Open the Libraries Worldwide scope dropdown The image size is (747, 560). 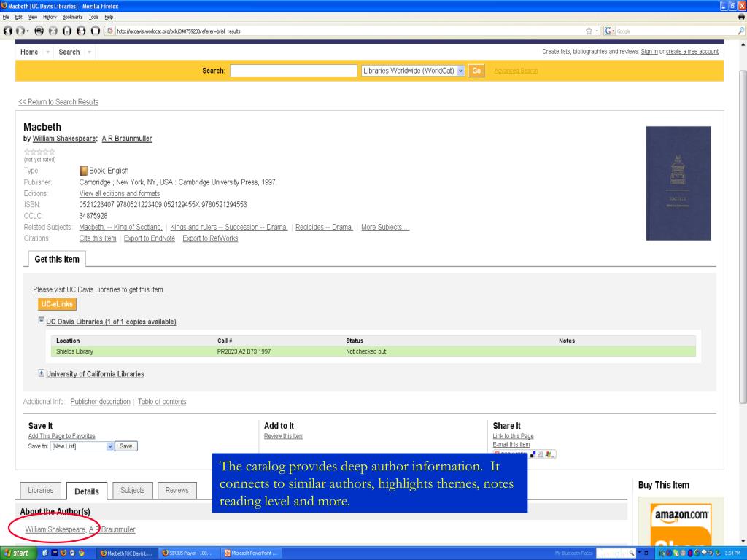[x=461, y=71]
